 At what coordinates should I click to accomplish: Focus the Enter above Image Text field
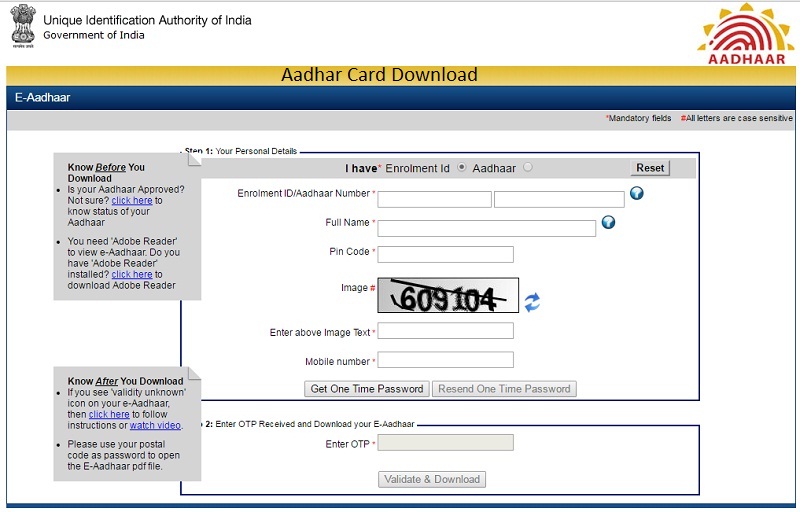445,331
